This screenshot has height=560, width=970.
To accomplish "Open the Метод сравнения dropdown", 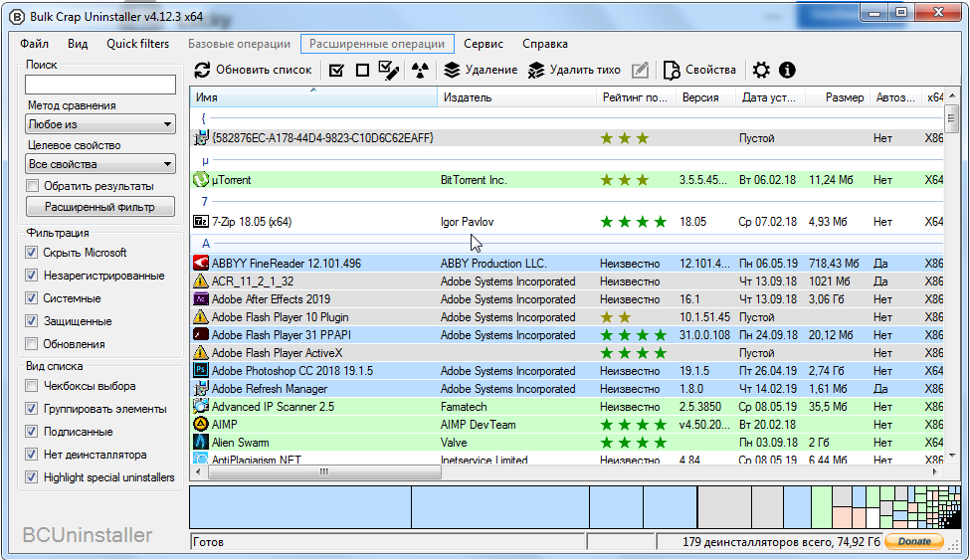I will click(100, 124).
